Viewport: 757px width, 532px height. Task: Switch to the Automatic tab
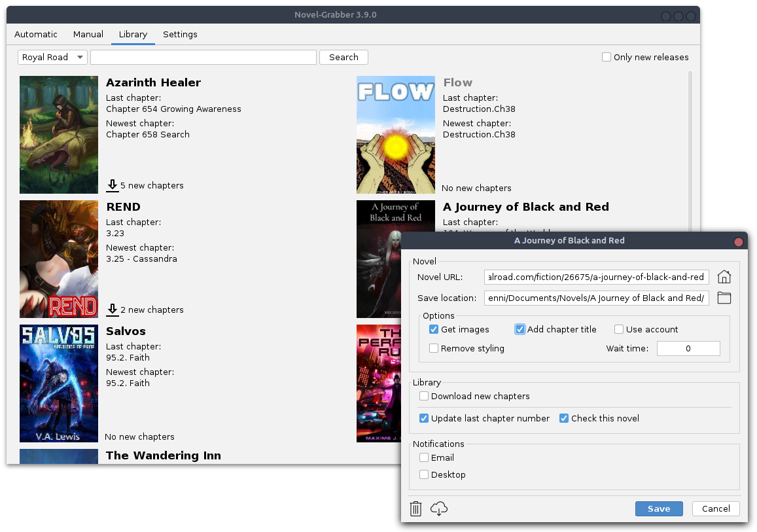[x=36, y=34]
